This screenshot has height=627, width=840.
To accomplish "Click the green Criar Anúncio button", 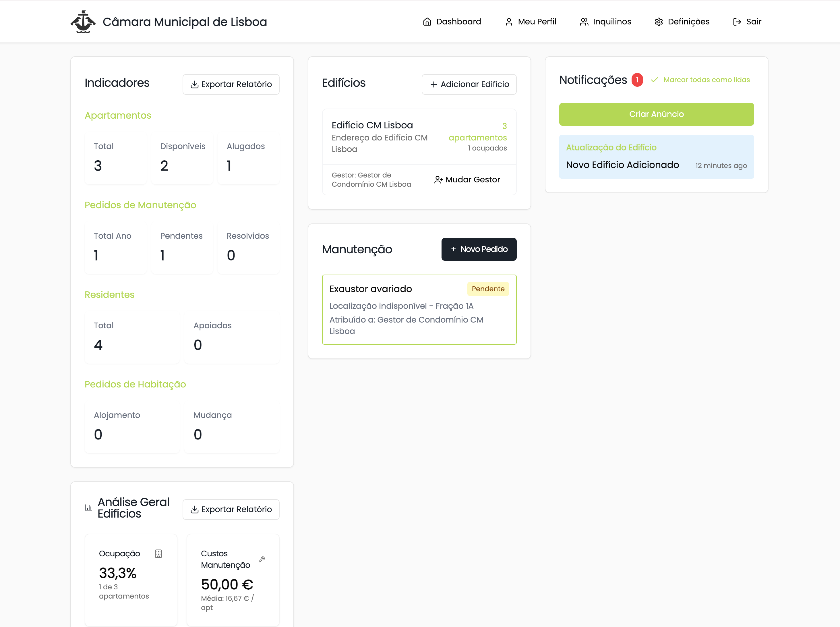I will point(656,114).
